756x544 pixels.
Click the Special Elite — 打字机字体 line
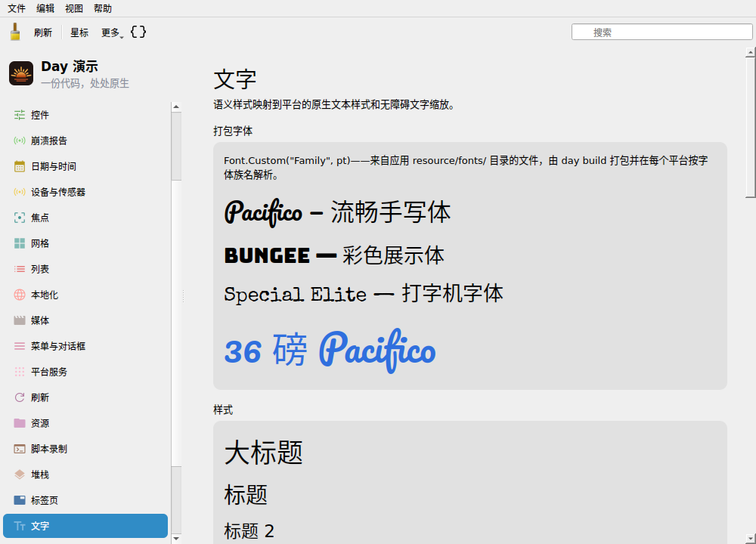(364, 293)
